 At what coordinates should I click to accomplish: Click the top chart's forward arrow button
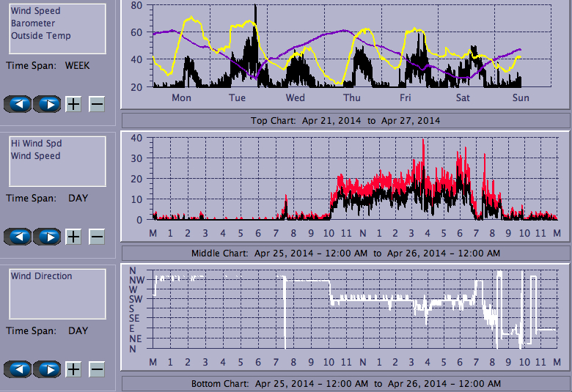click(47, 104)
